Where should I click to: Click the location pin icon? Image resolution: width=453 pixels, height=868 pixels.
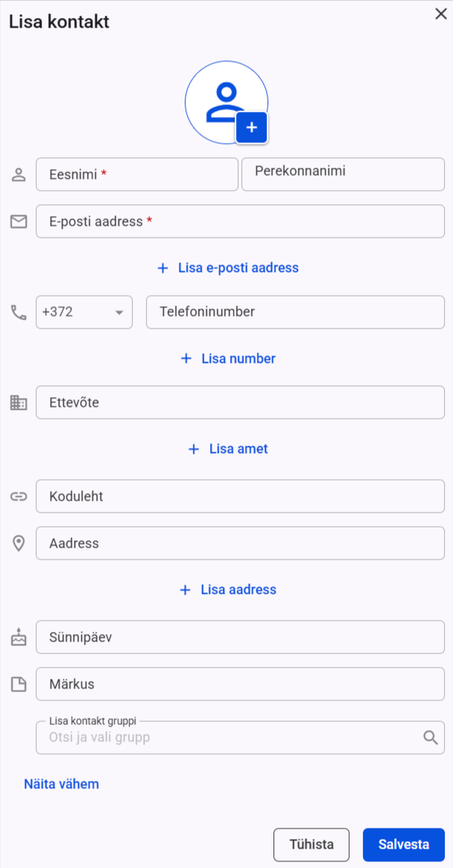coord(19,544)
